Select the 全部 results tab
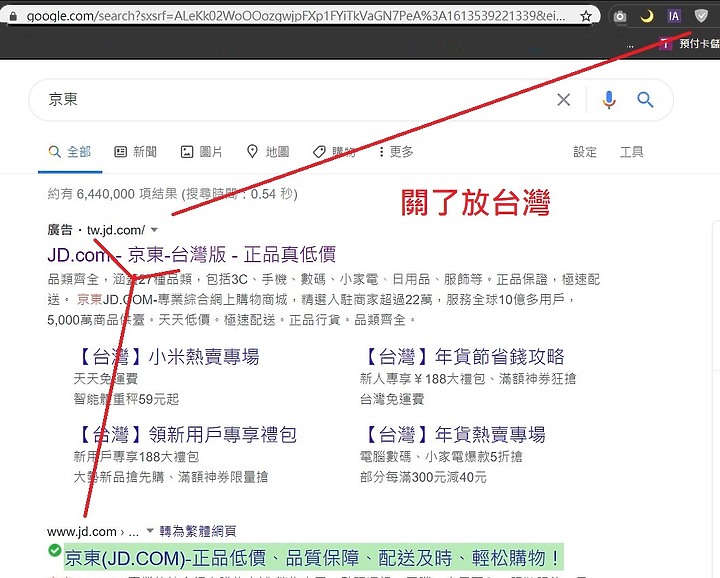The width and height of the screenshot is (720, 578). (70, 152)
